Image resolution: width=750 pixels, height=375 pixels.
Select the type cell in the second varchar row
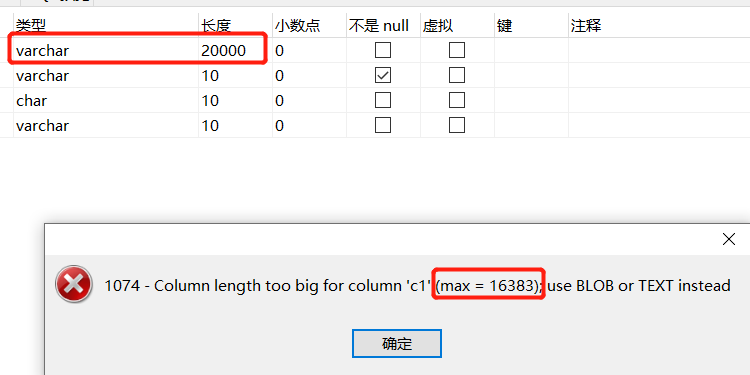click(106, 75)
